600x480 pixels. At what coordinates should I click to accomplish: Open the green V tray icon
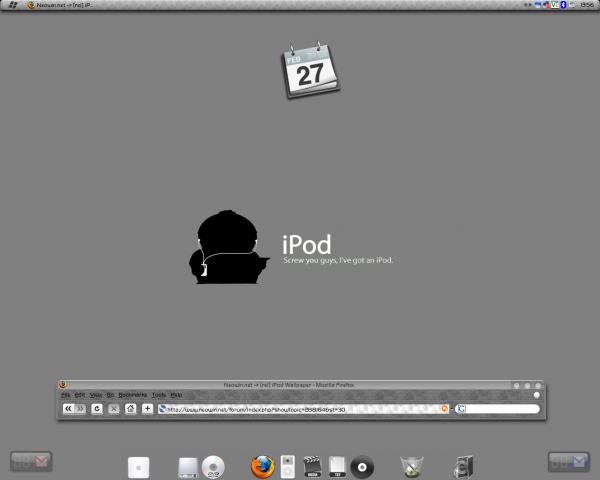(x=555, y=5)
